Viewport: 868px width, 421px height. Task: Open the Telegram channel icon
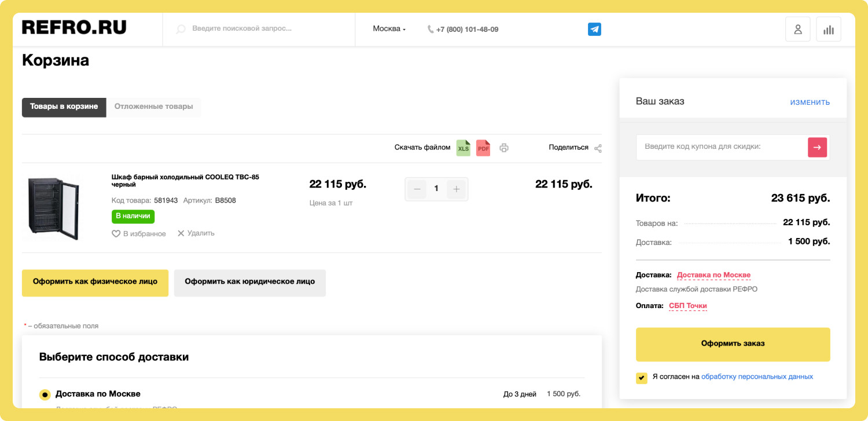point(594,29)
